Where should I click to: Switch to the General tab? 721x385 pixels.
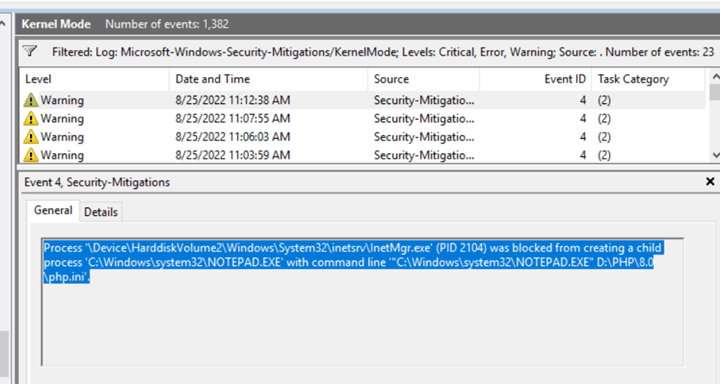coord(53,210)
